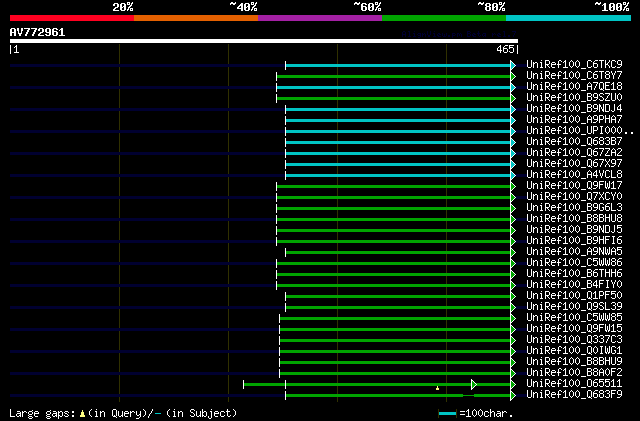Open the UniRef100_C5WW85 hit label

[x=574, y=318]
